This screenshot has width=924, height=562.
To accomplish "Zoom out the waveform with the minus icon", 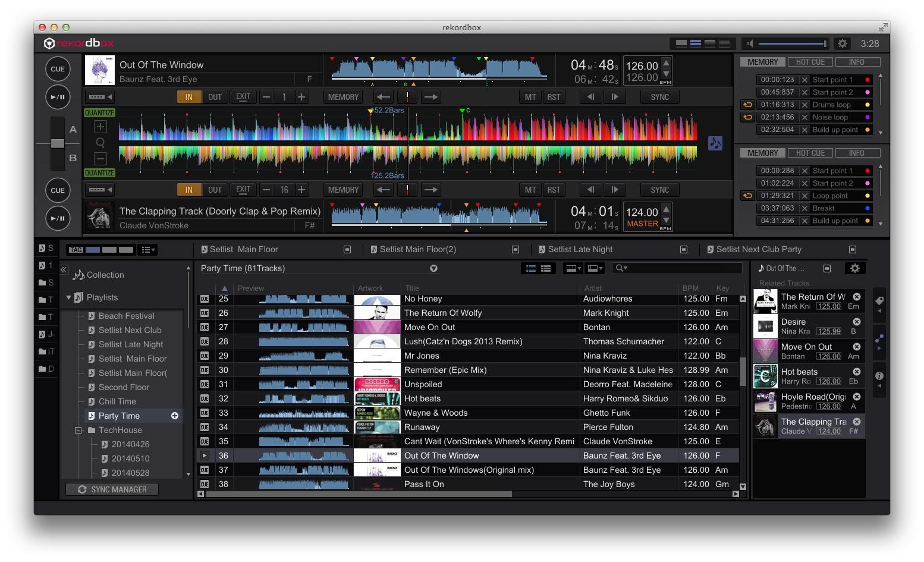I will tap(100, 159).
